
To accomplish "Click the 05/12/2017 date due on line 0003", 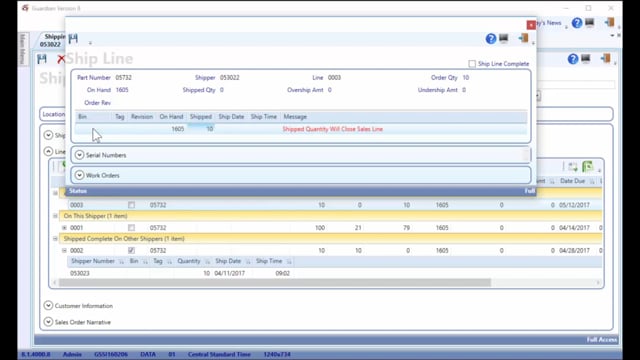I will click(574, 205).
